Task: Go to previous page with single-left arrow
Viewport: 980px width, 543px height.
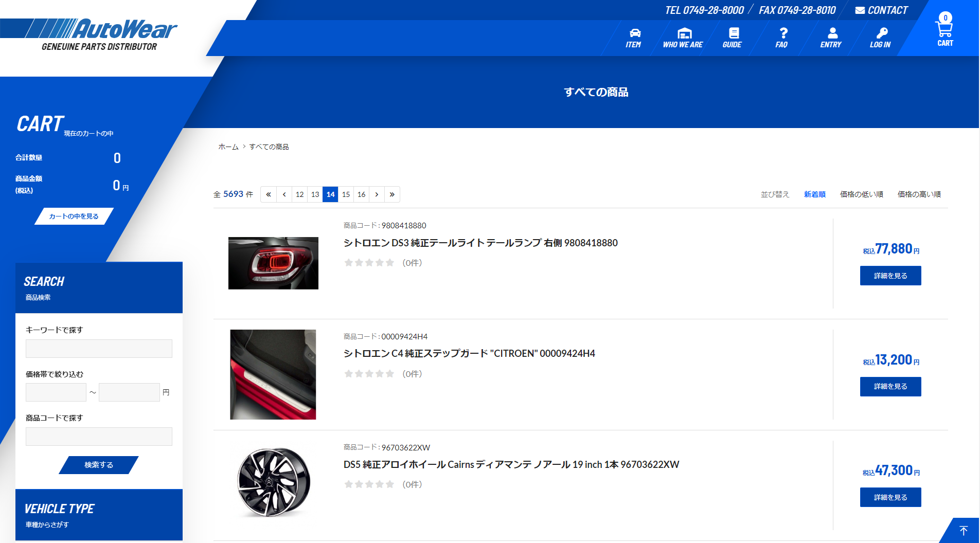Action: pos(284,194)
